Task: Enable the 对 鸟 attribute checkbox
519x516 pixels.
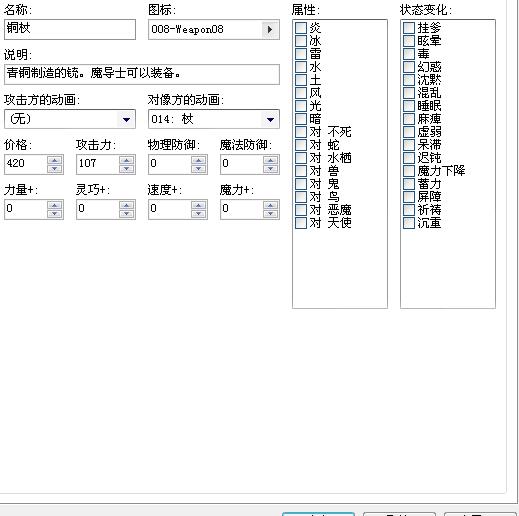Action: tap(301, 197)
